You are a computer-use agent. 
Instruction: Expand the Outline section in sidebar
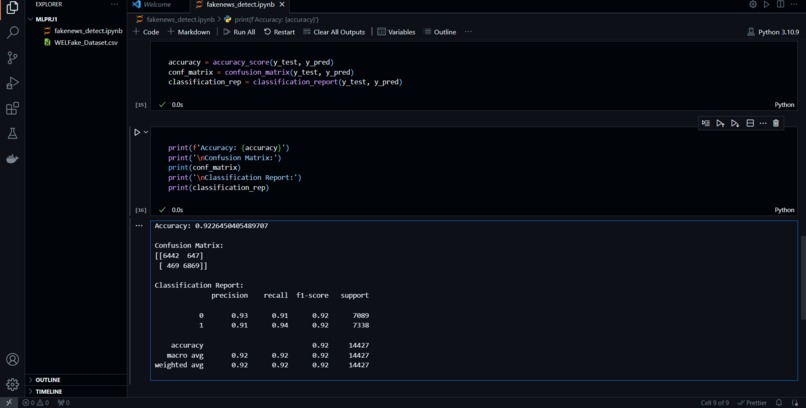76,380
